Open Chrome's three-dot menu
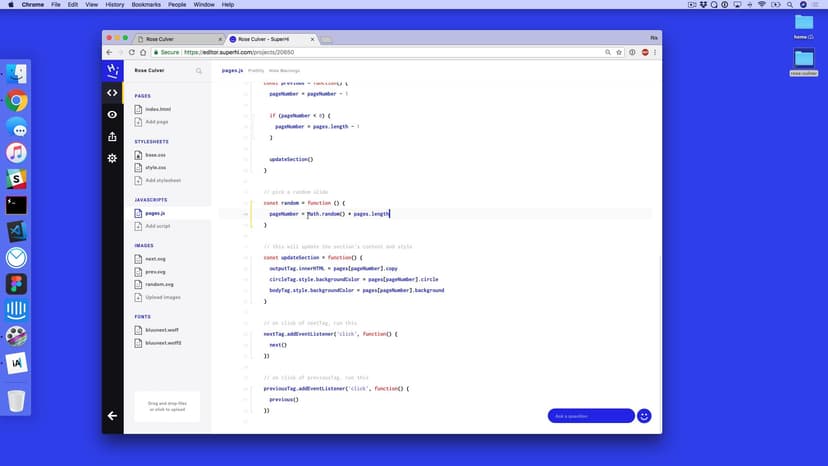Screen dimensions: 828x466 click(x=656, y=52)
